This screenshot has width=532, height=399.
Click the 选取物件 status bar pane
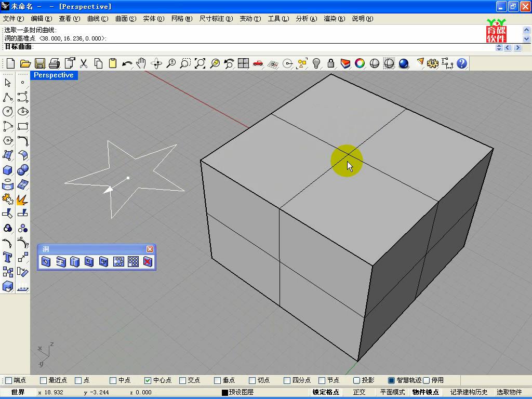(509, 392)
